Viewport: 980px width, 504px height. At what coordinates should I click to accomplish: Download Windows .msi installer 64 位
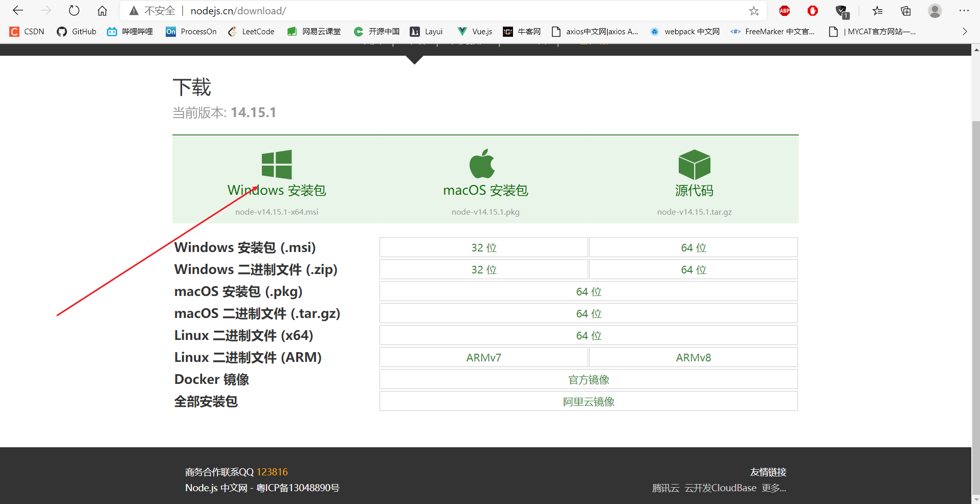coord(694,247)
